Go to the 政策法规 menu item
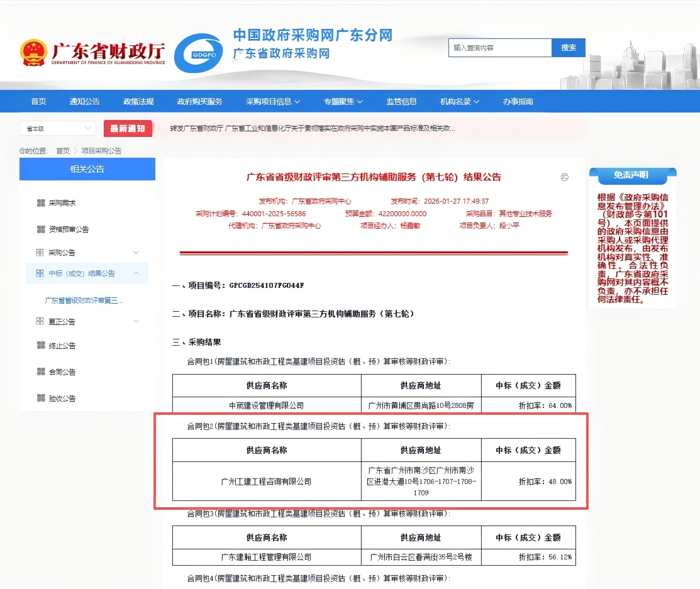This screenshot has height=589, width=700. tap(138, 102)
